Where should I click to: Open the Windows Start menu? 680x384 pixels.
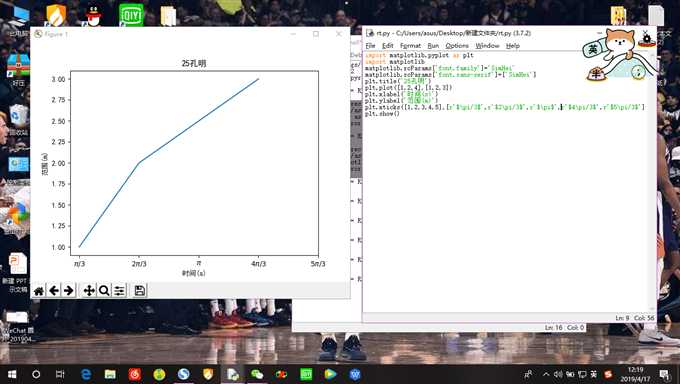[x=12, y=374]
